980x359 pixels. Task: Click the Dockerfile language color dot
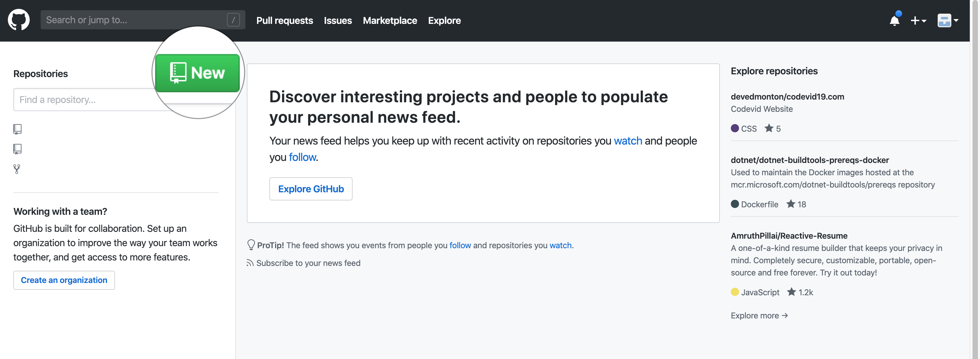pyautogui.click(x=735, y=204)
